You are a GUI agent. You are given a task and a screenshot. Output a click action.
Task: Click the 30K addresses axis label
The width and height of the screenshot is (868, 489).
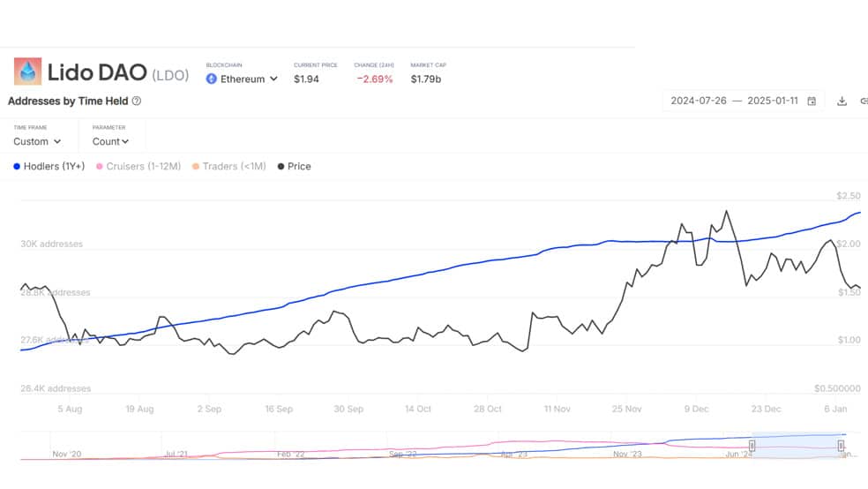click(51, 244)
